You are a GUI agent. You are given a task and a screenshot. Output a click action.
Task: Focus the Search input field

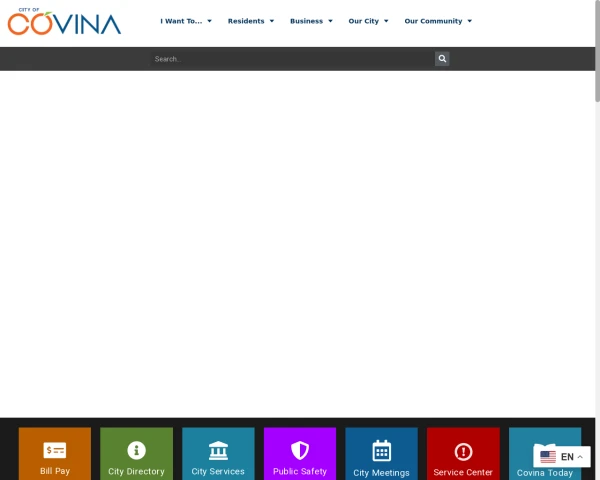tap(292, 59)
